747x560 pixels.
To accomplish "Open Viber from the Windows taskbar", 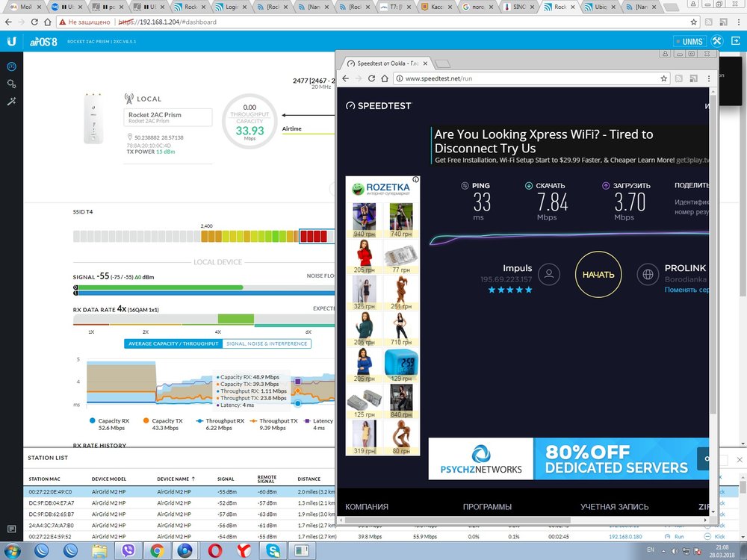I will coord(128,550).
